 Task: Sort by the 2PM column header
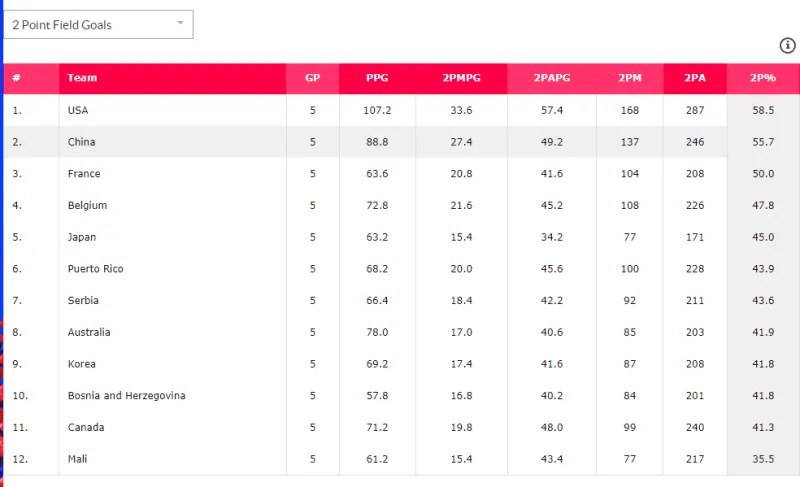[x=629, y=78]
